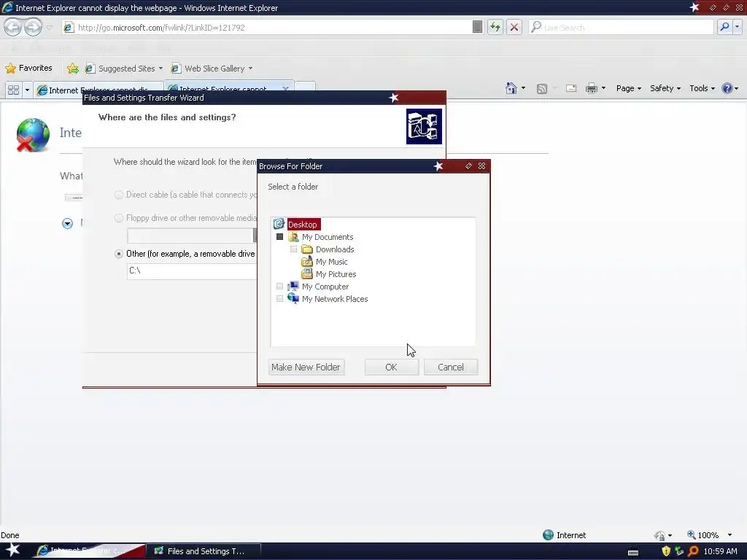Select My Computer in the folder tree
This screenshot has width=747, height=560.
325,286
